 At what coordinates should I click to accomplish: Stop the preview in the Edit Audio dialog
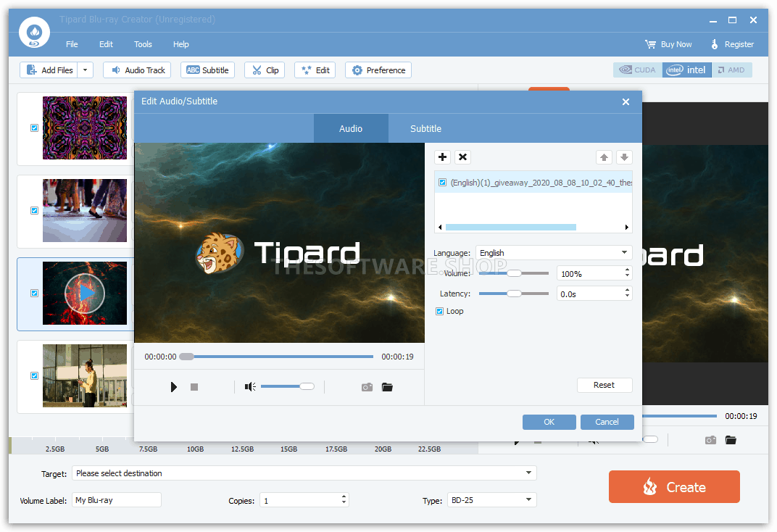pyautogui.click(x=194, y=387)
